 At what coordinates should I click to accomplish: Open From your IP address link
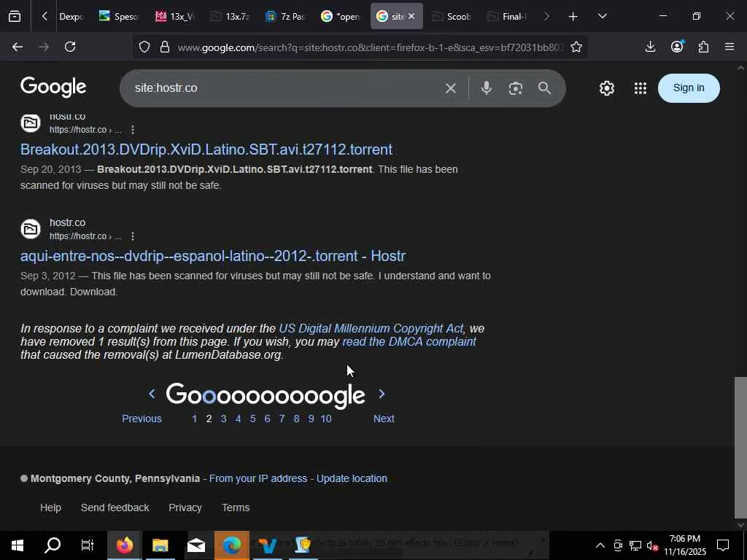pos(258,478)
